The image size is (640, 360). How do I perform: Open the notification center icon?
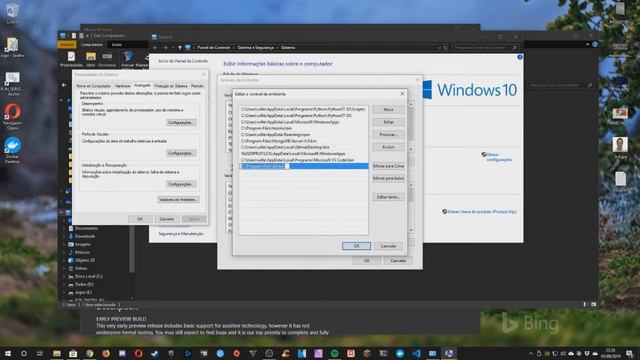[630, 353]
